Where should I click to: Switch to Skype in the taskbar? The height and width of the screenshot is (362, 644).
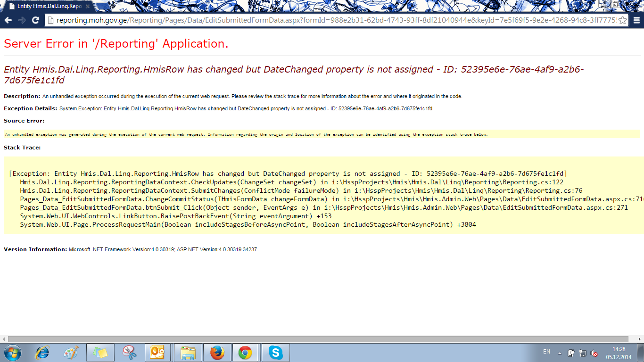(275, 353)
